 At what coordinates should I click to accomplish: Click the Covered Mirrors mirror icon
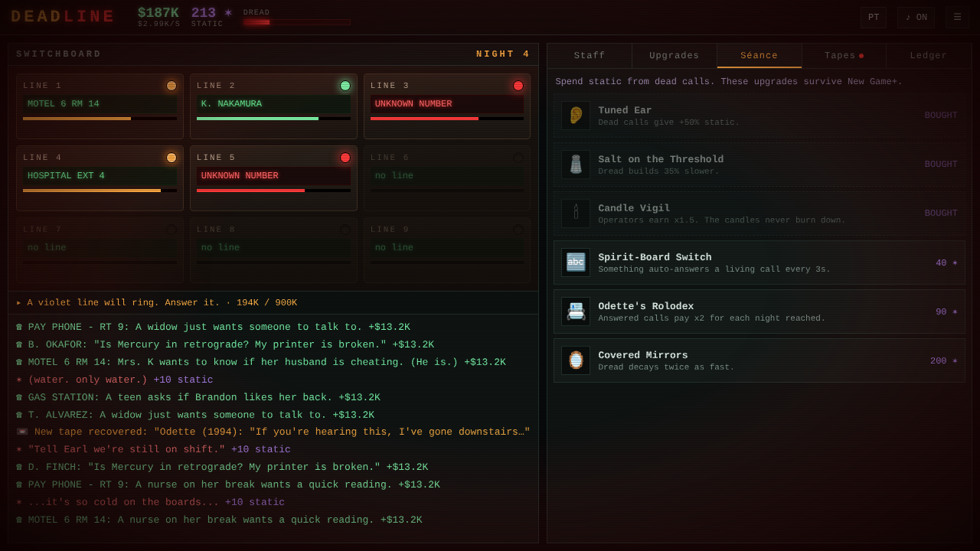[576, 360]
